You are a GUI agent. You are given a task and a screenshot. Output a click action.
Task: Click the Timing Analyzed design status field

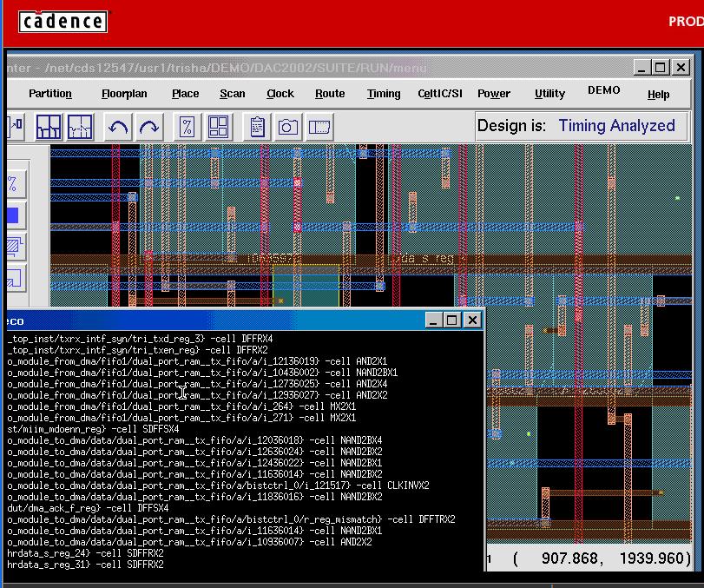pyautogui.click(x=616, y=126)
